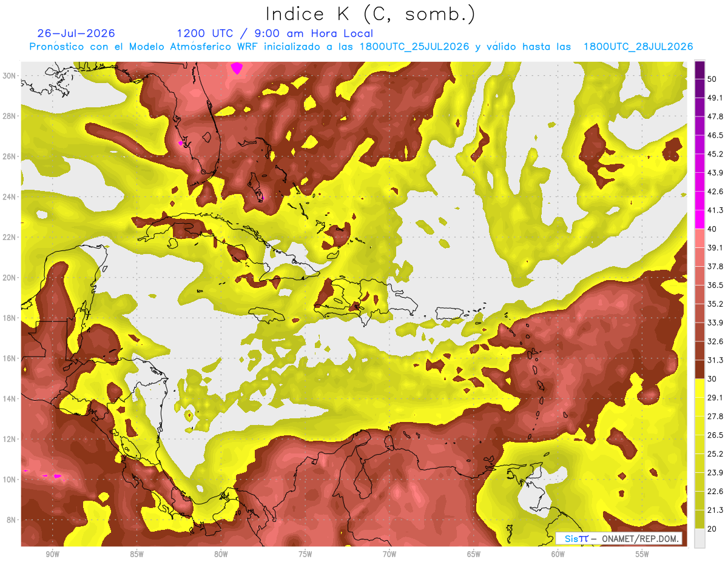Click the '49.1' value on the color scale
The image size is (728, 562).
coord(715,98)
